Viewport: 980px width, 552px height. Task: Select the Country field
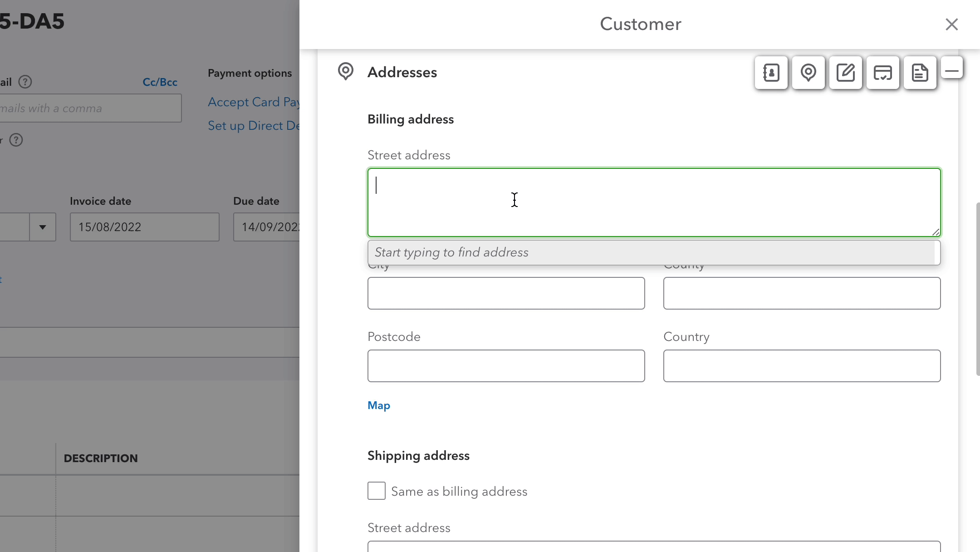801,366
